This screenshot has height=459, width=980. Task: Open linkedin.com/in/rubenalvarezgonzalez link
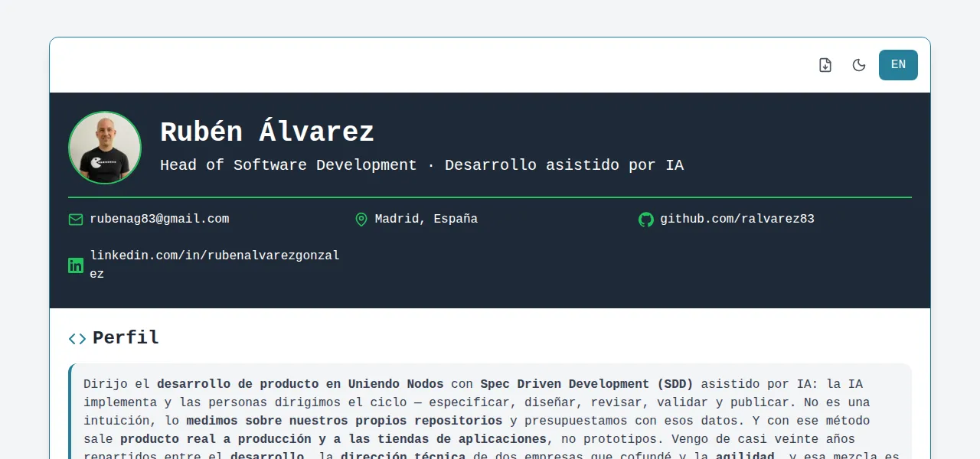coord(215,265)
